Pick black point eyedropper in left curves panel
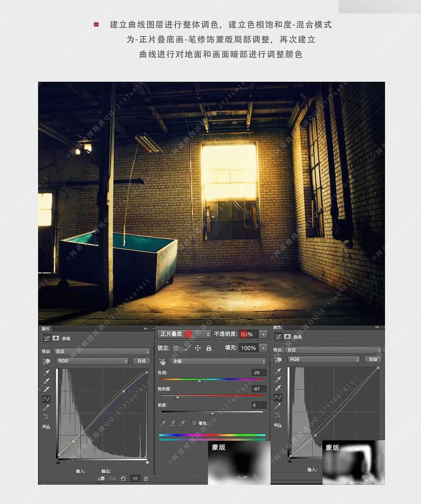 (x=46, y=372)
